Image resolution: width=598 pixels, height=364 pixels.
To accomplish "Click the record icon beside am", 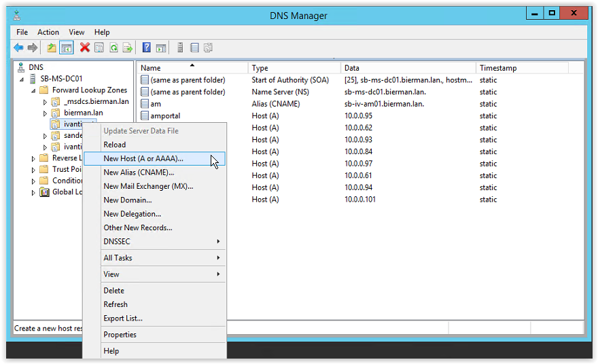I will (x=145, y=104).
